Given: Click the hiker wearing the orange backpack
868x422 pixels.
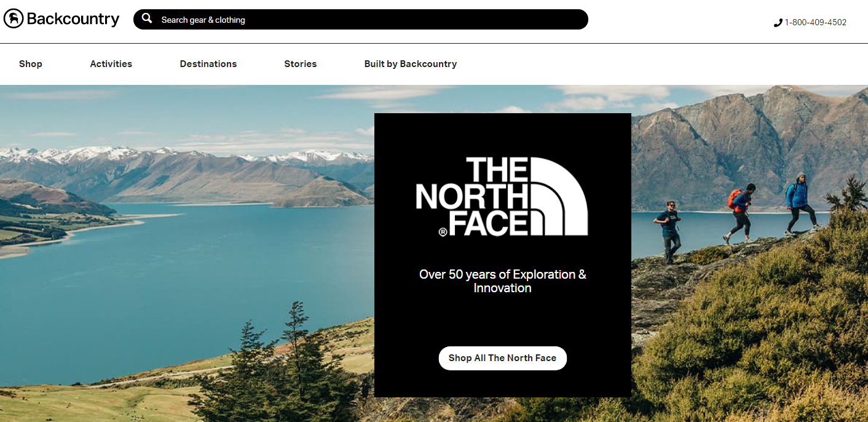Looking at the screenshot, I should click(x=739, y=214).
